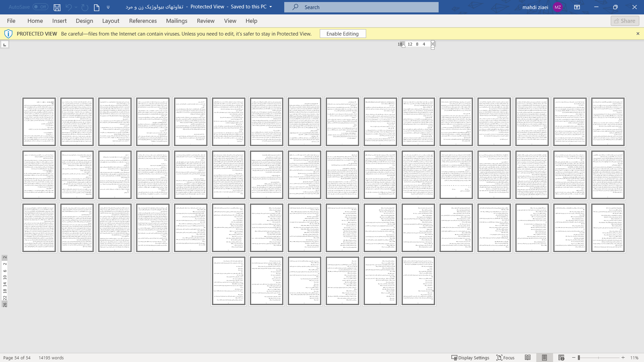This screenshot has width=644, height=362.
Task: Open the Saved to this PC dropdown
Action: coord(271,7)
